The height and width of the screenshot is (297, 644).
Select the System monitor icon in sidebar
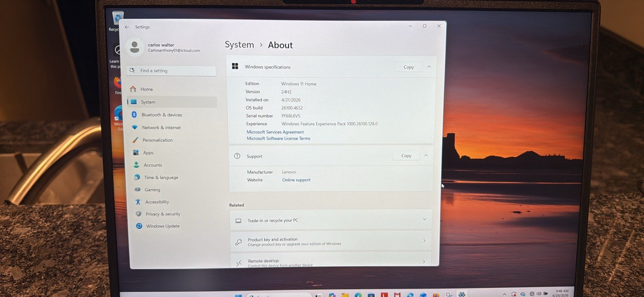134,102
